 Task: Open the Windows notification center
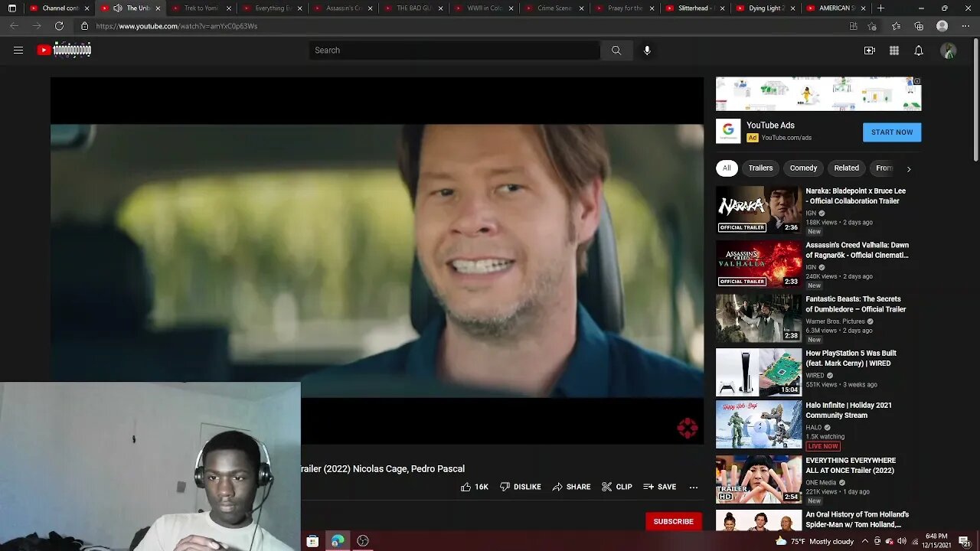click(964, 541)
